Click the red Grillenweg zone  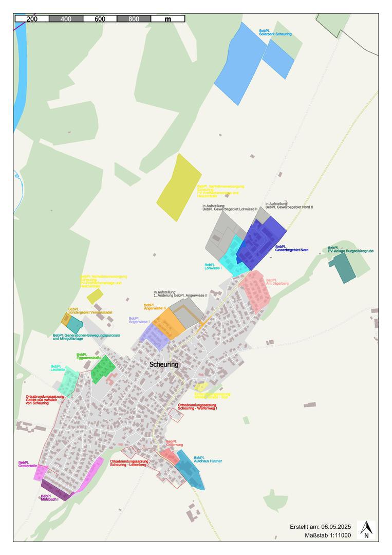[169, 456]
